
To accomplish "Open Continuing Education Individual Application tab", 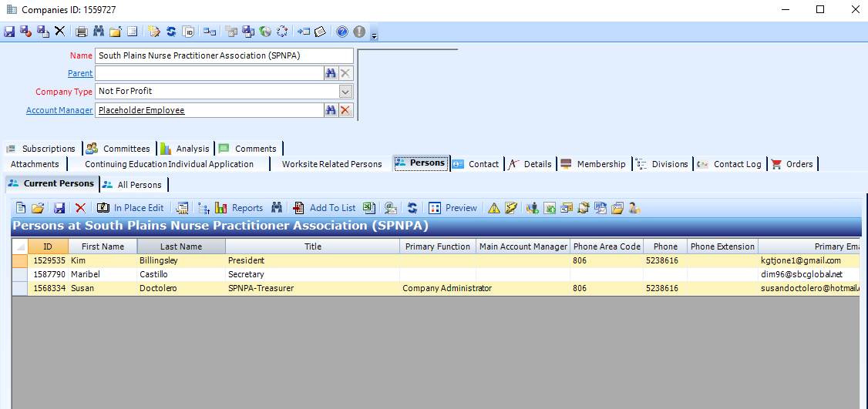I will click(169, 164).
